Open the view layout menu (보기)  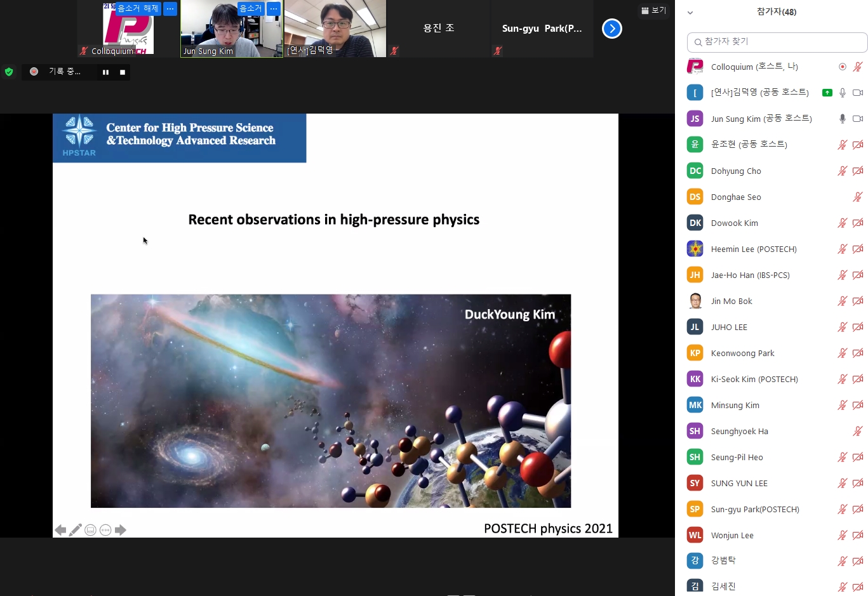point(653,10)
